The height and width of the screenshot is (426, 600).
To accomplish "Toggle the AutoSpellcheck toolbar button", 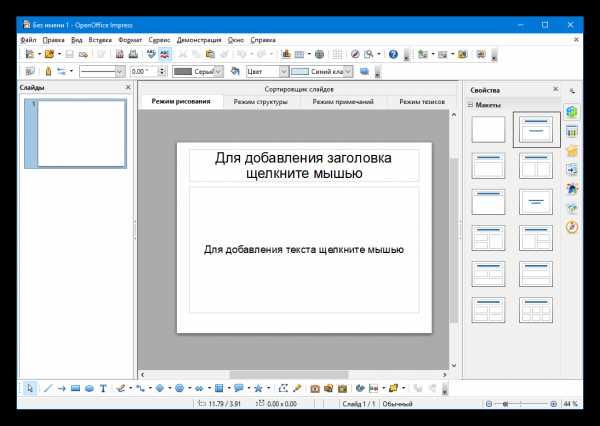I will [165, 54].
